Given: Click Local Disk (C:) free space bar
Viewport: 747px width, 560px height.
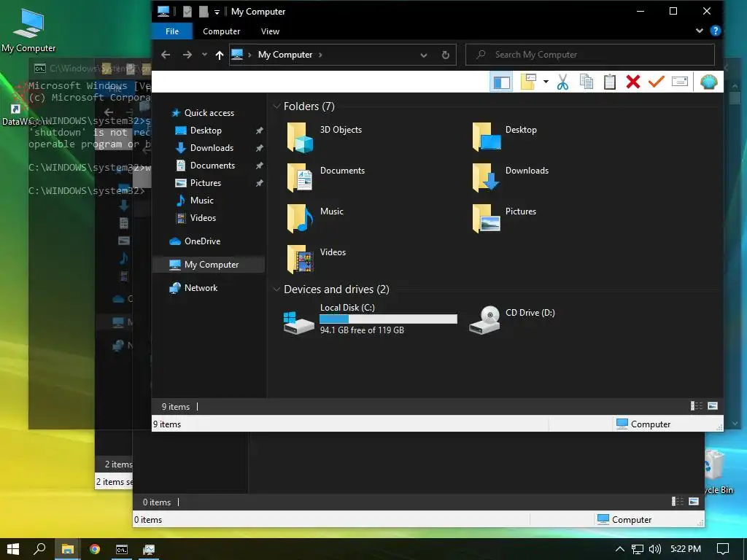Looking at the screenshot, I should tap(388, 319).
